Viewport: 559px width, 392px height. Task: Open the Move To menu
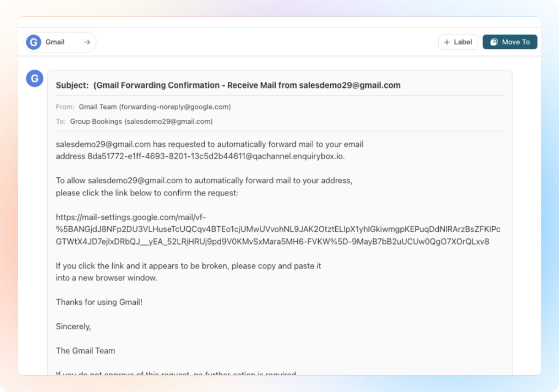tap(510, 42)
